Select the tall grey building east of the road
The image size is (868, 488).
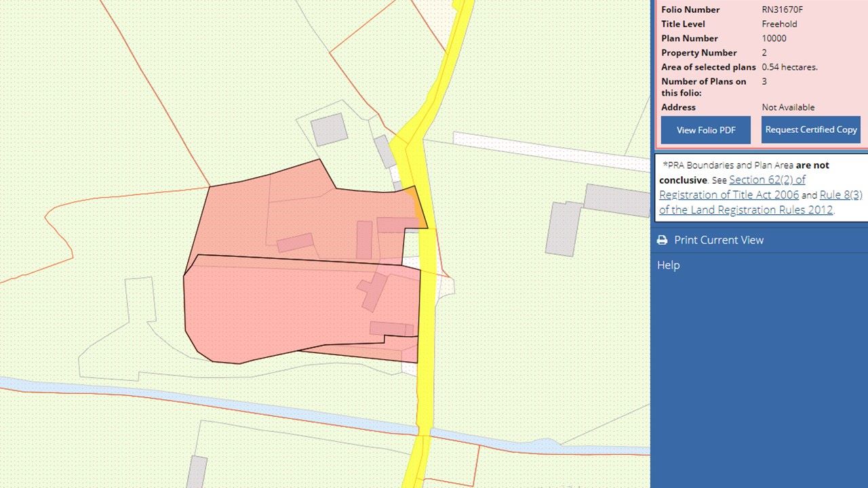click(x=563, y=228)
